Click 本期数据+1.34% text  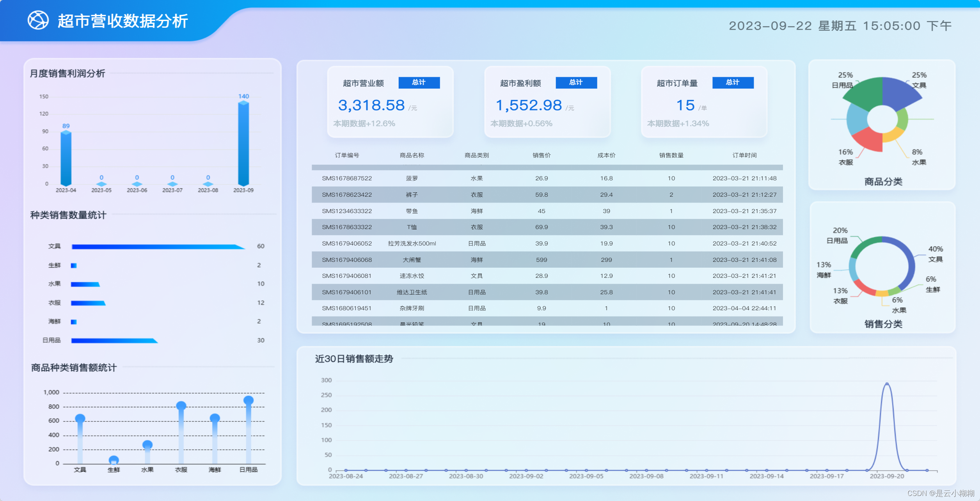coord(678,124)
